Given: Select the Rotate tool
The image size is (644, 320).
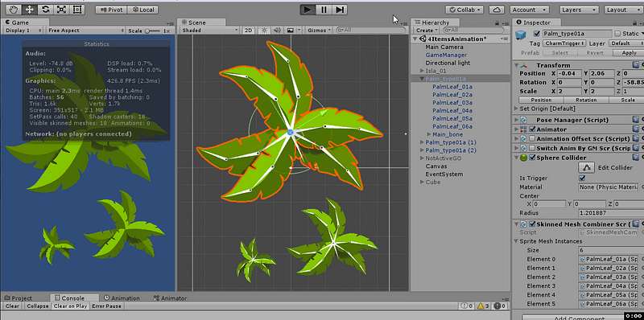Looking at the screenshot, I should click(x=45, y=10).
